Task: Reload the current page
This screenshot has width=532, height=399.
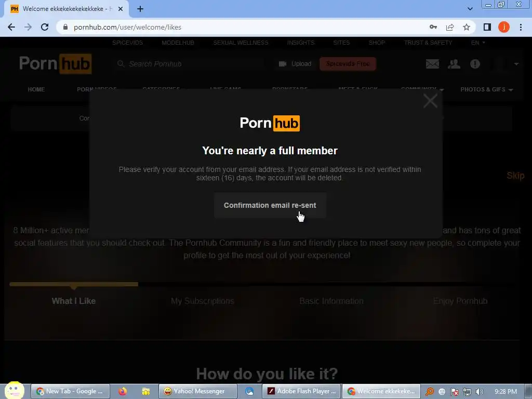Action: [45, 27]
